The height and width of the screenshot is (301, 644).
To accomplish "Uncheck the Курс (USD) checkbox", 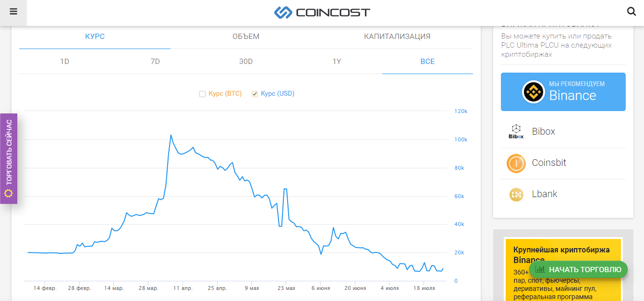I will pos(255,94).
